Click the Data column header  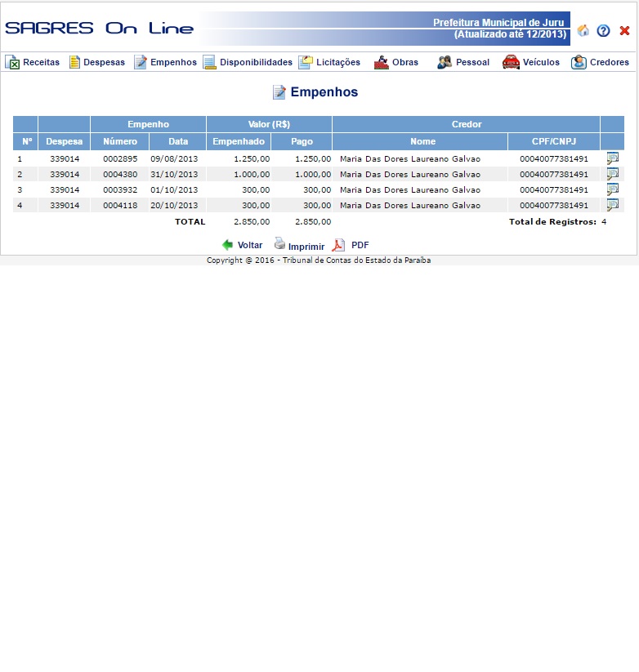click(178, 141)
